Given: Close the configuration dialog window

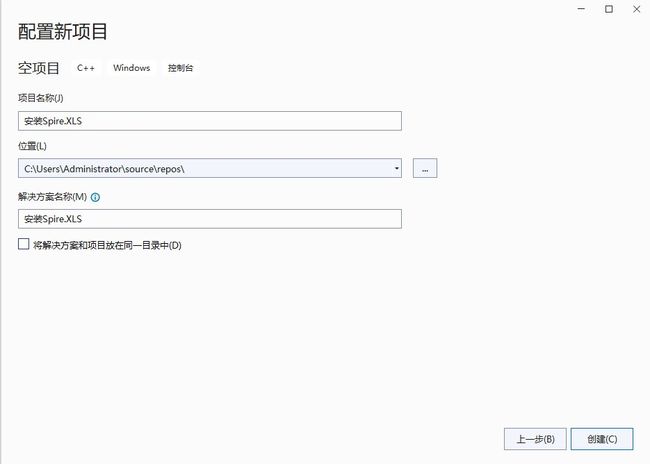Looking at the screenshot, I should [637, 9].
